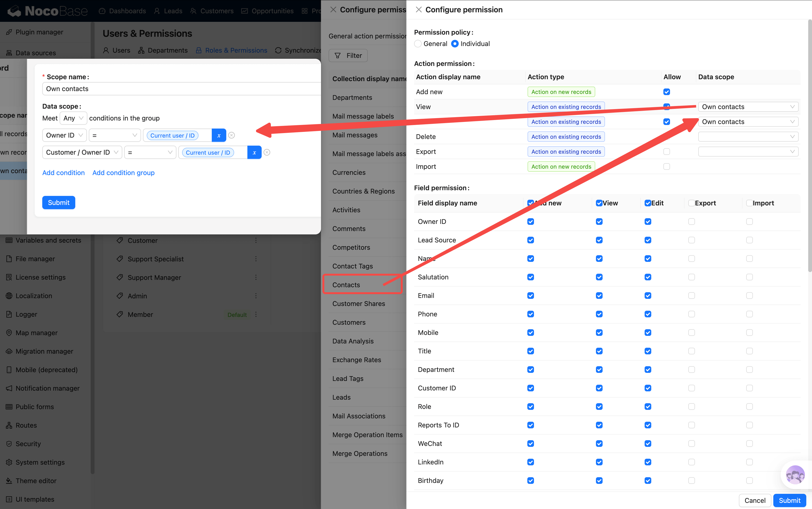Remove the Customer / Owner ID condition row

267,153
